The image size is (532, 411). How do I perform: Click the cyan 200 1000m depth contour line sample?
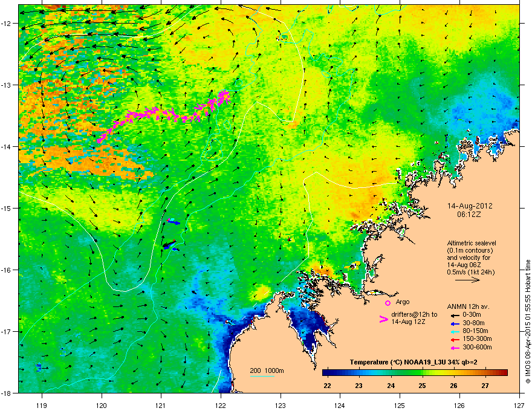262,376
